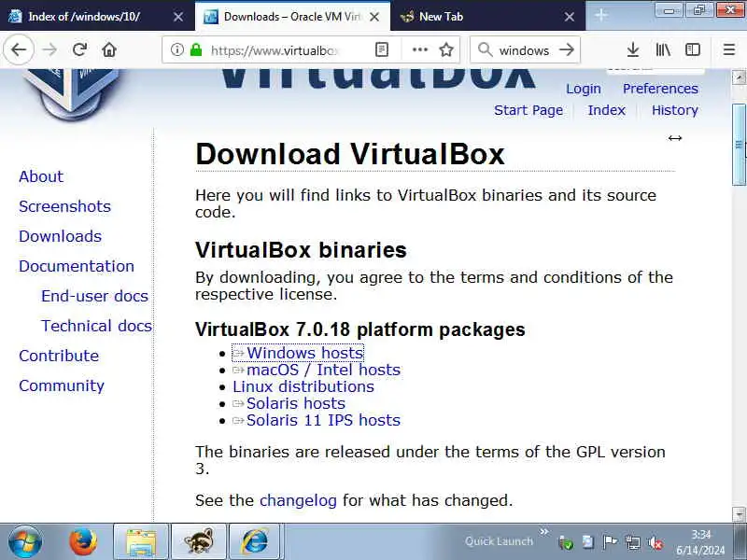The height and width of the screenshot is (560, 747).
Task: Open the Action Center flag icon
Action: [610, 542]
